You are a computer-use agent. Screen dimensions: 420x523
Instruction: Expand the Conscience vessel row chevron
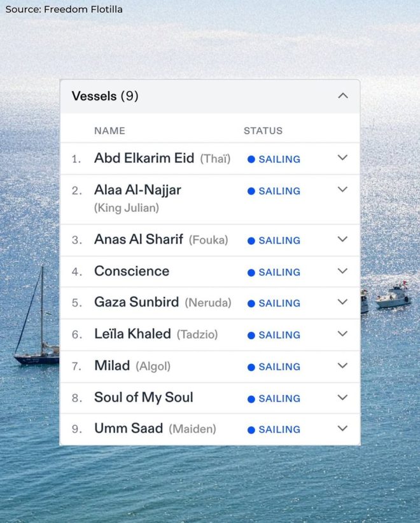pos(342,271)
